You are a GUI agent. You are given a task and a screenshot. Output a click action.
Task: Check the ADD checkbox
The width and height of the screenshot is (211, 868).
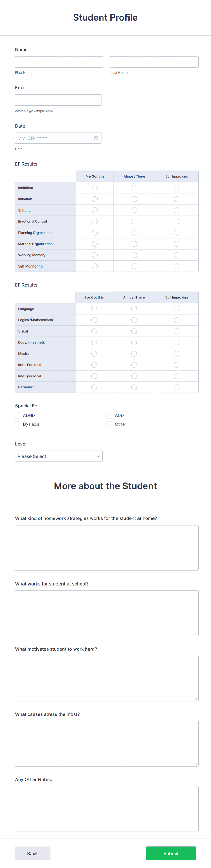coord(109,415)
